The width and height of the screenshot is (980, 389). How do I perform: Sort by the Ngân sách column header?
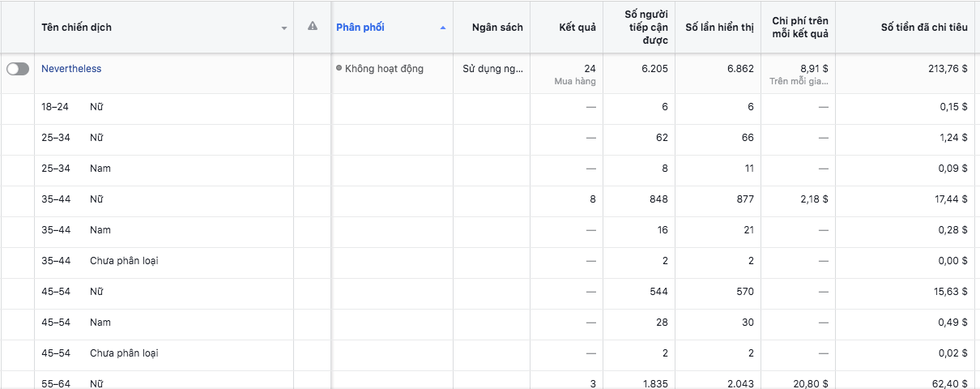pos(497,28)
